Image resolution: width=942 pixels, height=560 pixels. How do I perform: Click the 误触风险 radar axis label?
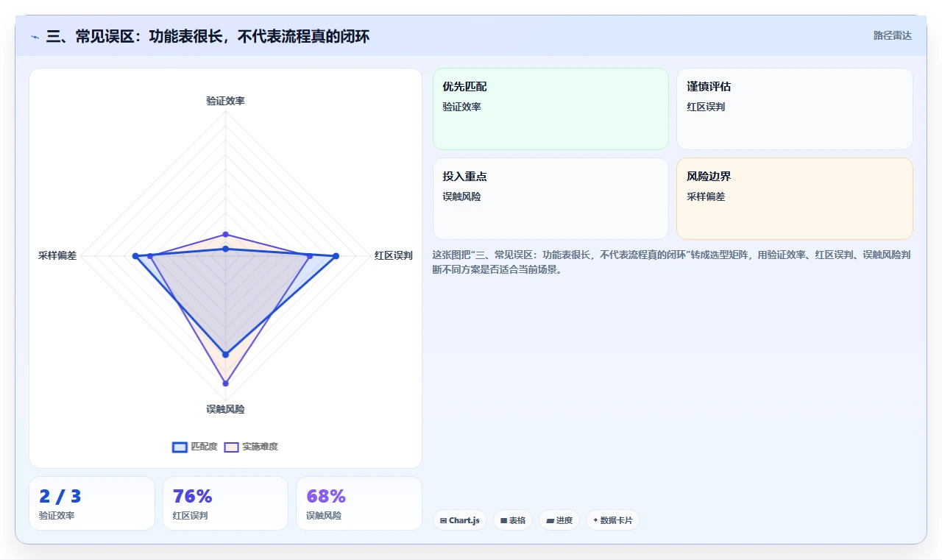tap(225, 409)
